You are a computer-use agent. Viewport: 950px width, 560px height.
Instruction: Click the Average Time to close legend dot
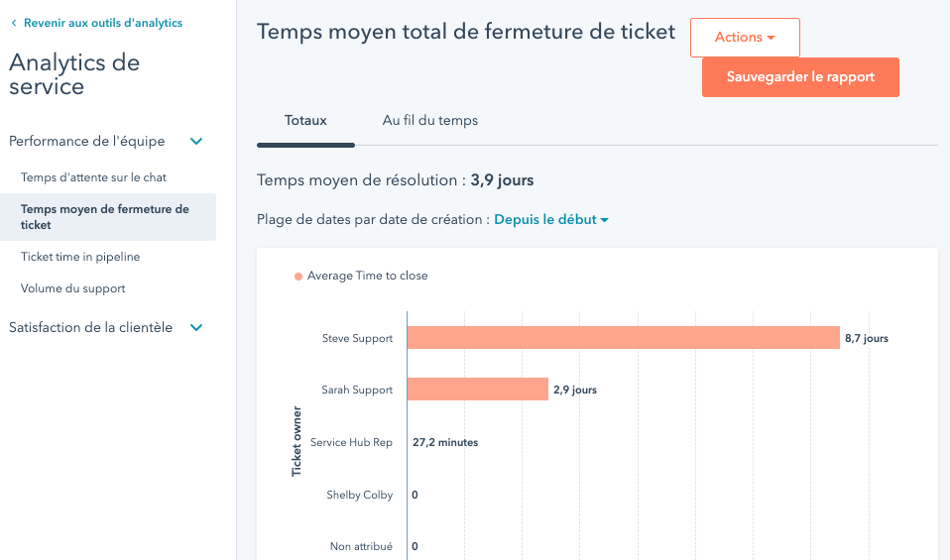[298, 277]
